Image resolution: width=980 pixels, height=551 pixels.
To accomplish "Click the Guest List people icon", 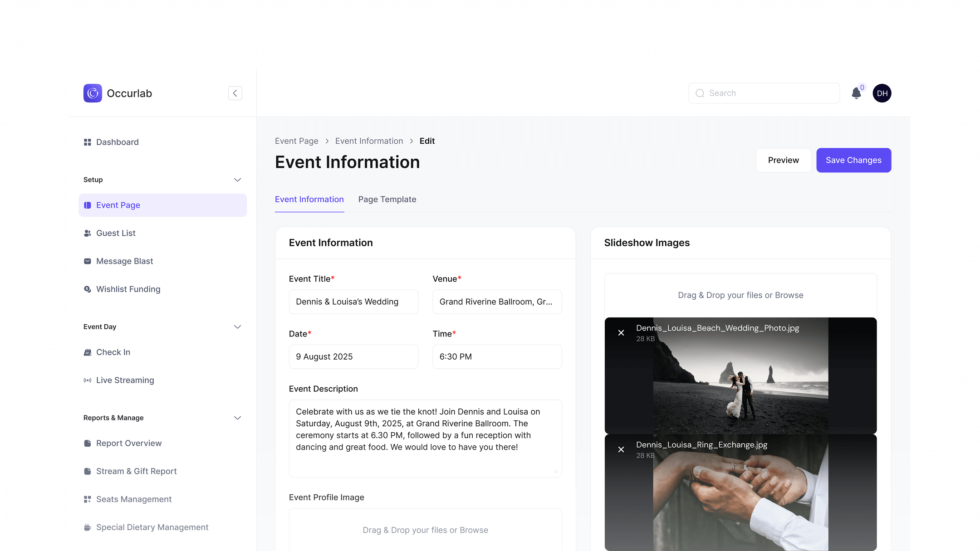I will click(88, 234).
